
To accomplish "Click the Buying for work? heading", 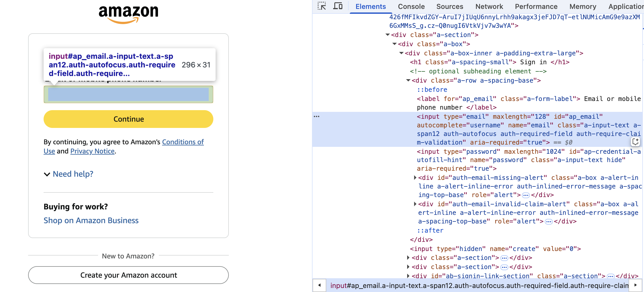I will [x=76, y=207].
